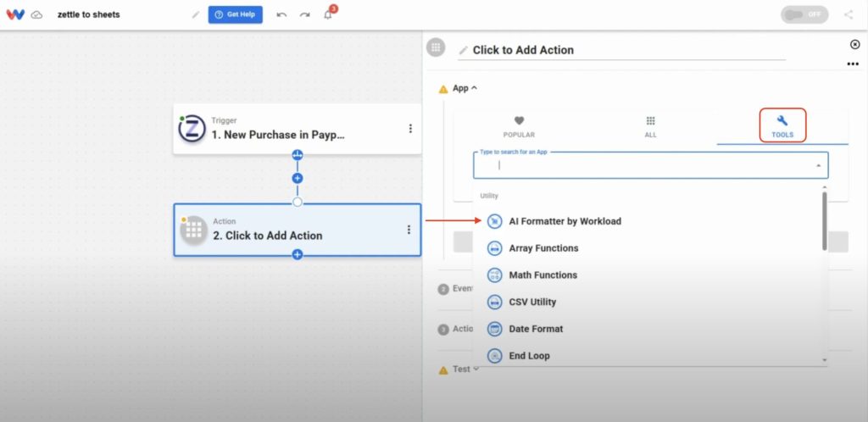This screenshot has height=422, width=868.
Task: Click the branch icon below the trigger
Action: point(298,155)
